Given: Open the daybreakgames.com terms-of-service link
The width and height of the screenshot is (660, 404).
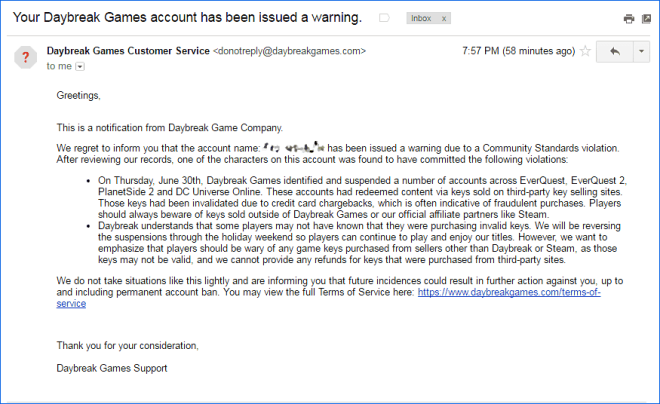Looking at the screenshot, I should [509, 292].
